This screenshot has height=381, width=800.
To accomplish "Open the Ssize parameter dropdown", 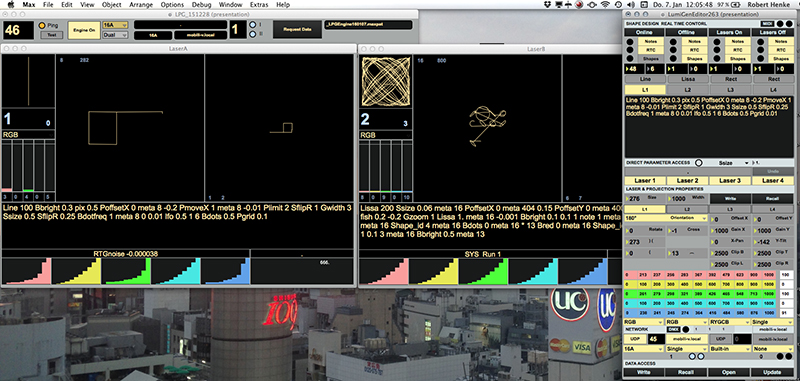I will click(732, 163).
